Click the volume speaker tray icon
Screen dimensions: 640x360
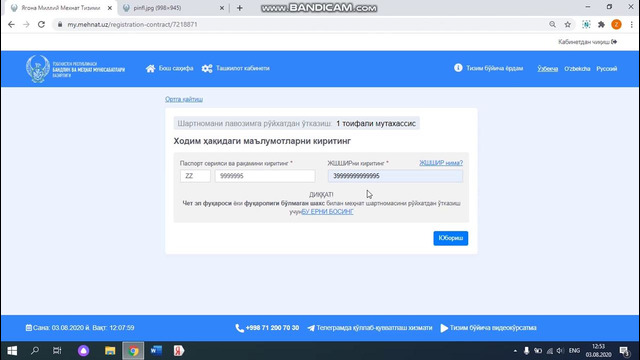[560, 351]
